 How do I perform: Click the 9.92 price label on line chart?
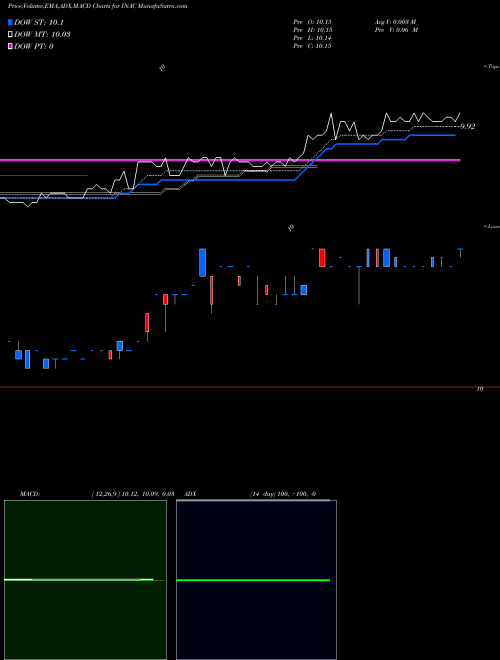click(468, 126)
